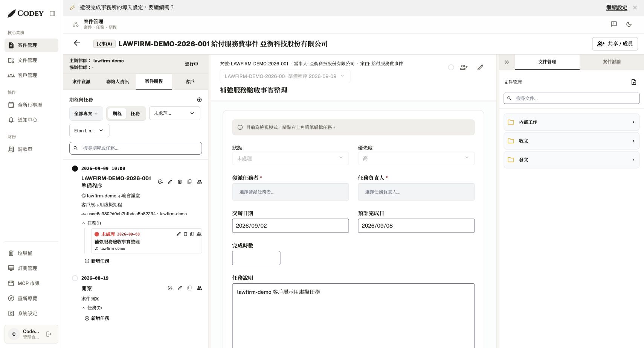Click the 預計完成日 date field

416,226
